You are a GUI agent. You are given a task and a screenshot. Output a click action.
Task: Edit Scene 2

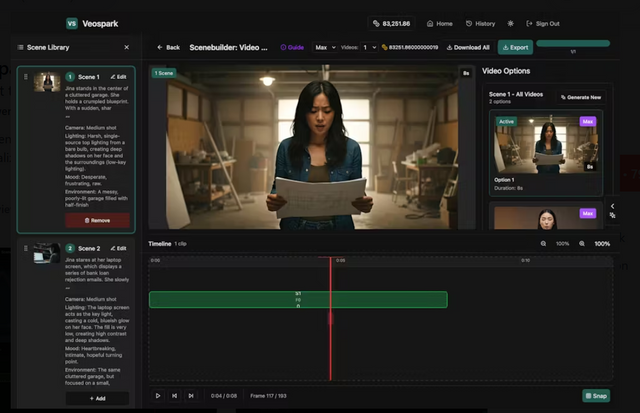point(118,248)
